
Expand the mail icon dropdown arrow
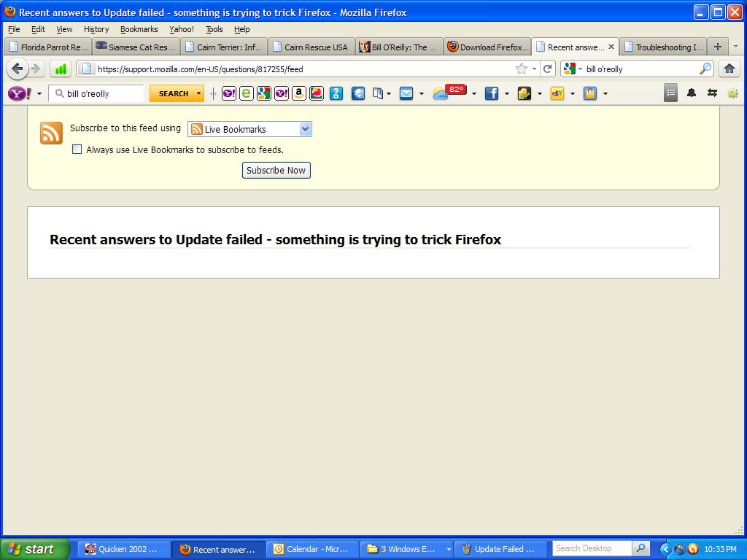421,94
